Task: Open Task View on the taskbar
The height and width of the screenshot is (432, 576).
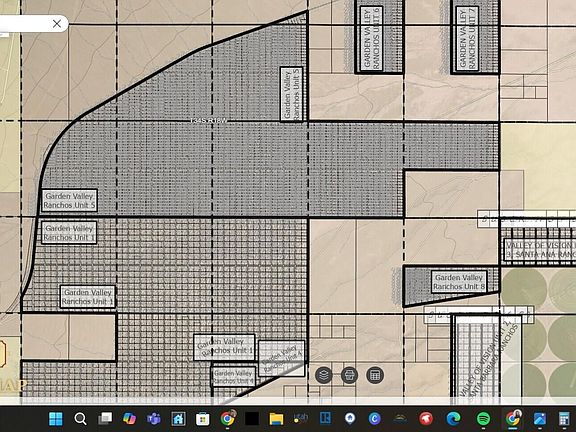Action: coord(105,418)
